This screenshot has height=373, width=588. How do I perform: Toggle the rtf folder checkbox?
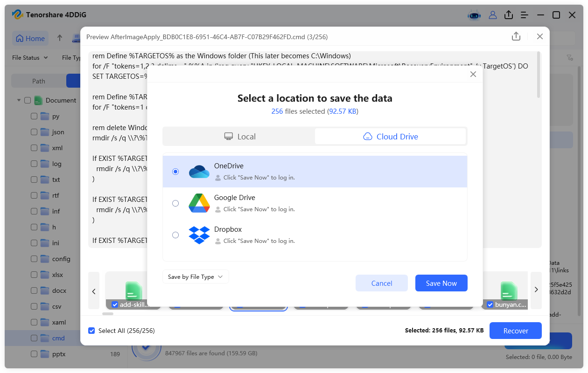[34, 195]
